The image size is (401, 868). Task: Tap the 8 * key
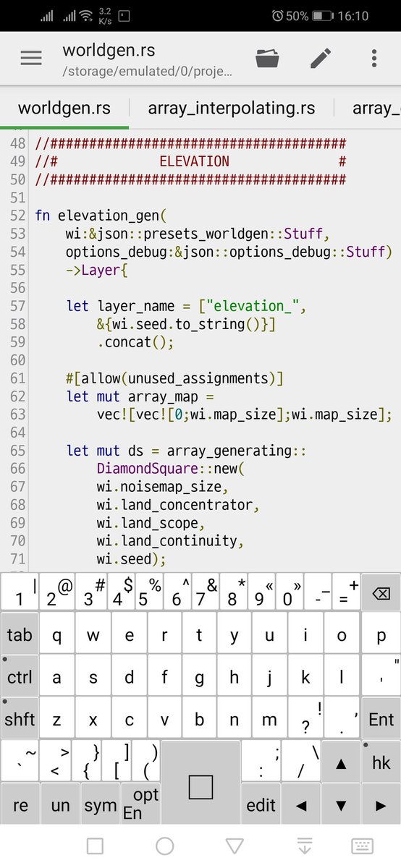232,593
